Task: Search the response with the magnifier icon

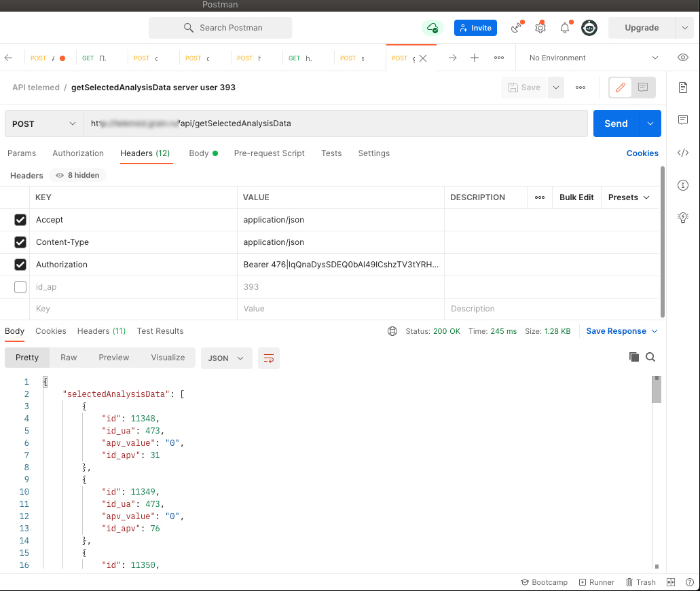Action: coord(650,357)
